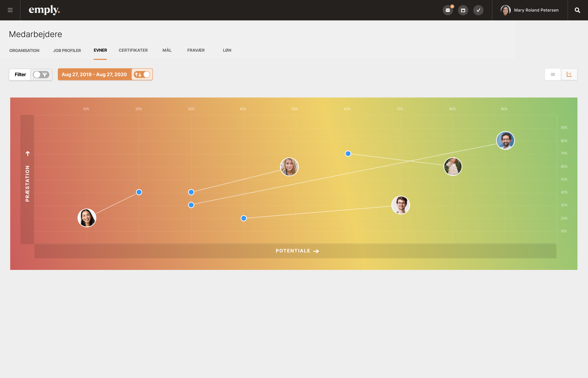Image resolution: width=588 pixels, height=378 pixels.
Task: Click the young man with glasses avatar
Action: 401,205
